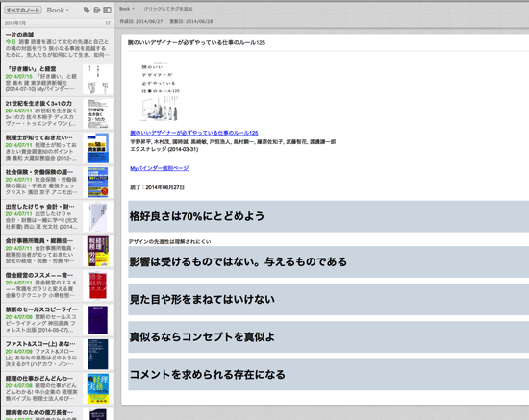Click the purple 禁断のセールスコピー cover thumbnail
This screenshot has width=529, height=420.
click(98, 320)
